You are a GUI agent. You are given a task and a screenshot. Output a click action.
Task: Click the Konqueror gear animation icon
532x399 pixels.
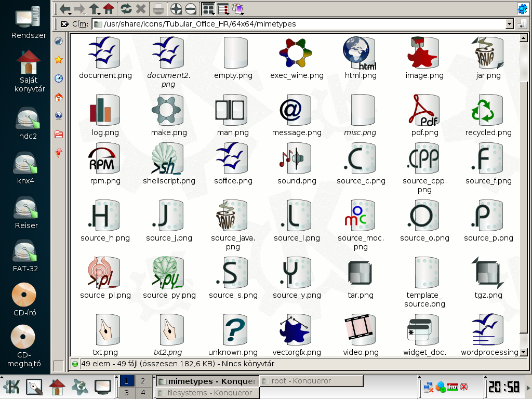(523, 9)
